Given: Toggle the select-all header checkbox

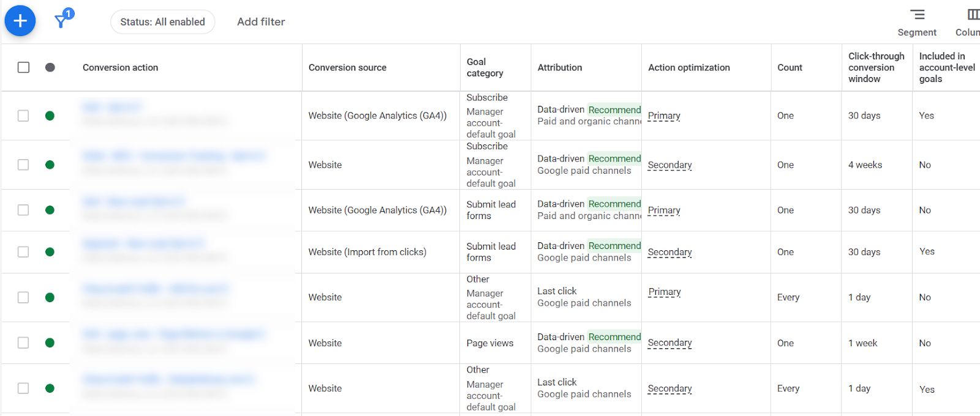Looking at the screenshot, I should (x=23, y=67).
